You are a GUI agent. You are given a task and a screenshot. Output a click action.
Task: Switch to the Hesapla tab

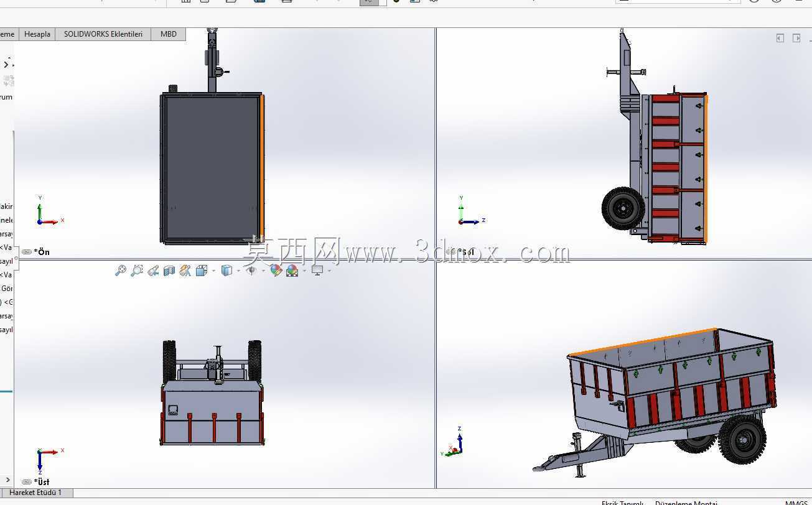click(x=37, y=34)
